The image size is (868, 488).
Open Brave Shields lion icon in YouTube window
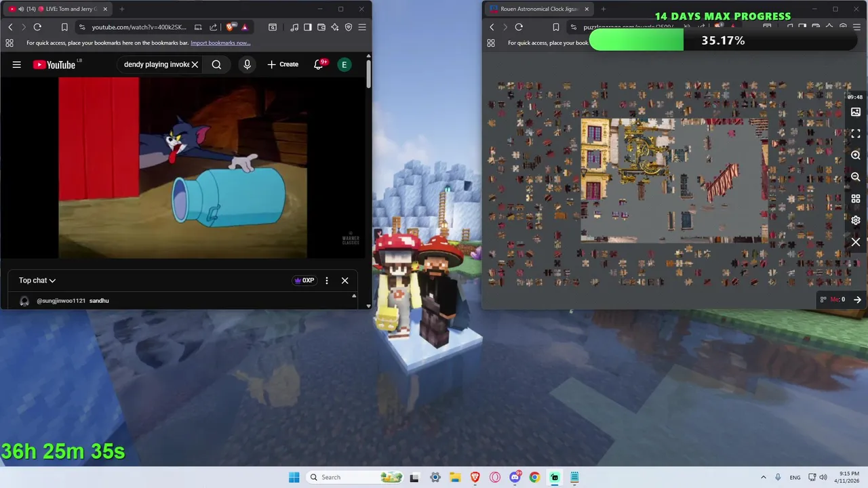point(231,27)
